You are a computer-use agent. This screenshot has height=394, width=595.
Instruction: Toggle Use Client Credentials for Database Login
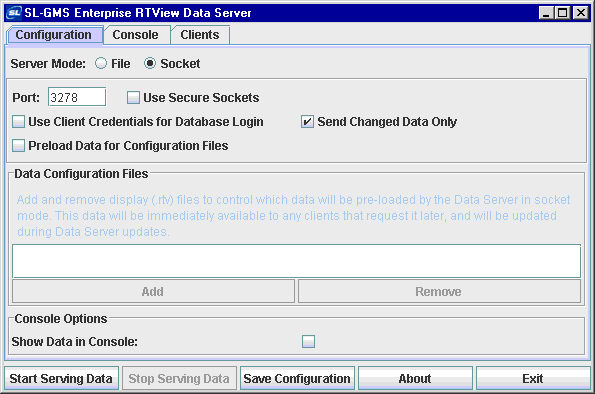pyautogui.click(x=18, y=121)
